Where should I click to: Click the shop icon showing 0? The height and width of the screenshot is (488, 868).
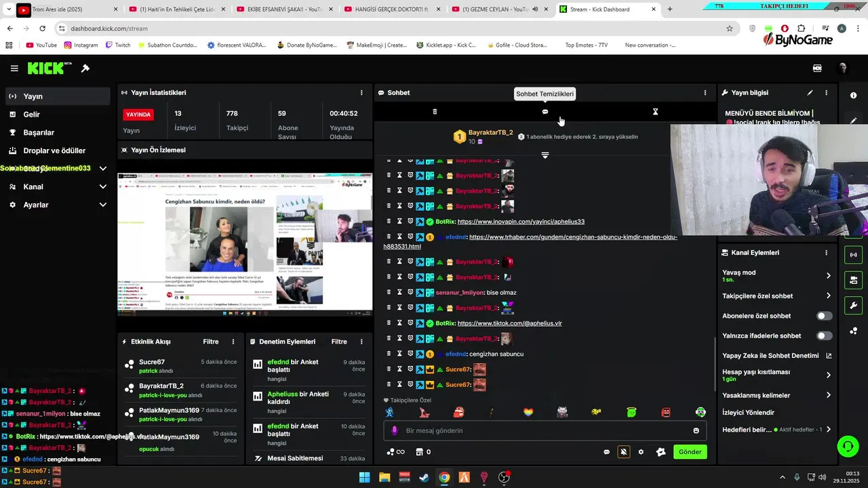click(423, 452)
